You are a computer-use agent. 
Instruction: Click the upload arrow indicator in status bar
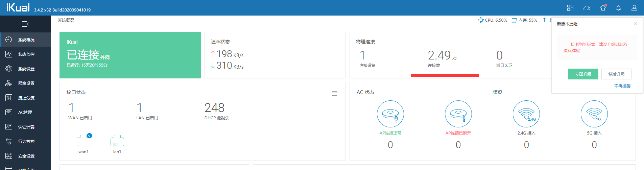(544, 20)
